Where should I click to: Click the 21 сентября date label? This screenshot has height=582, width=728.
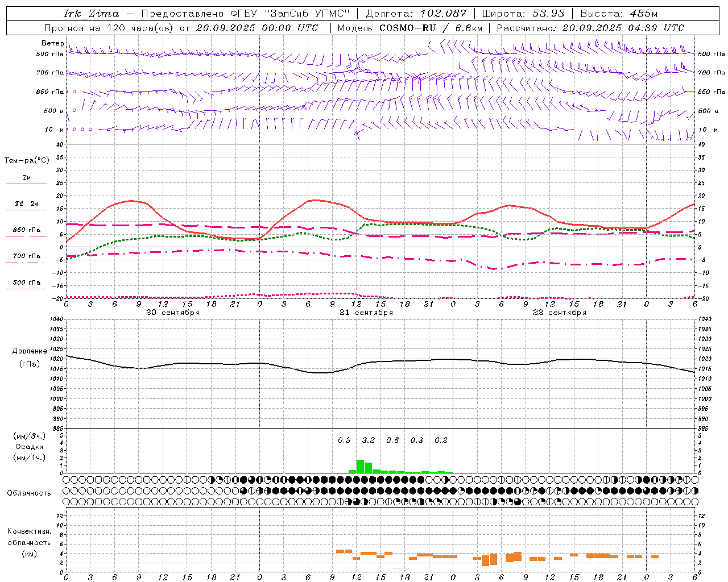point(366,313)
